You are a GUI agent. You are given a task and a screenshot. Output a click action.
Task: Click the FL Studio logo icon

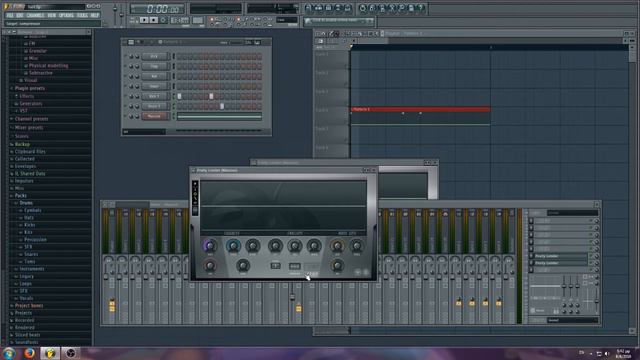tap(7, 6)
